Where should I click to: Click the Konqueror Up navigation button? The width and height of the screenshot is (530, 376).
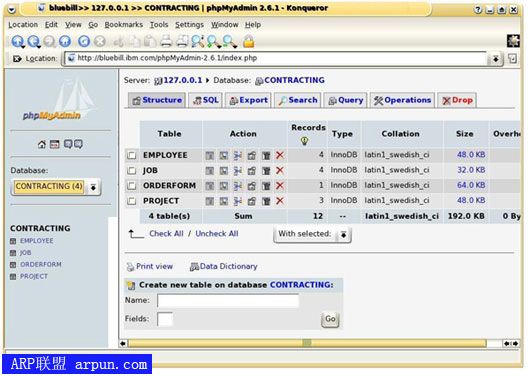pos(17,41)
